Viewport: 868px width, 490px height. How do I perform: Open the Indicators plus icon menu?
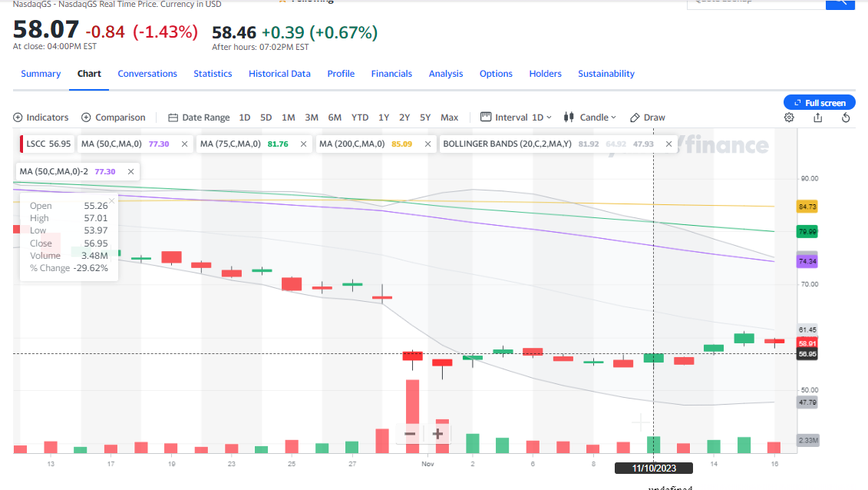[18, 118]
